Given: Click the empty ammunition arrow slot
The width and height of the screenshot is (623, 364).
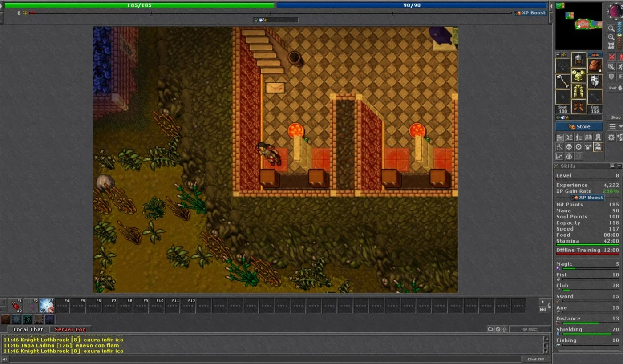Looking at the screenshot, I should click(595, 97).
